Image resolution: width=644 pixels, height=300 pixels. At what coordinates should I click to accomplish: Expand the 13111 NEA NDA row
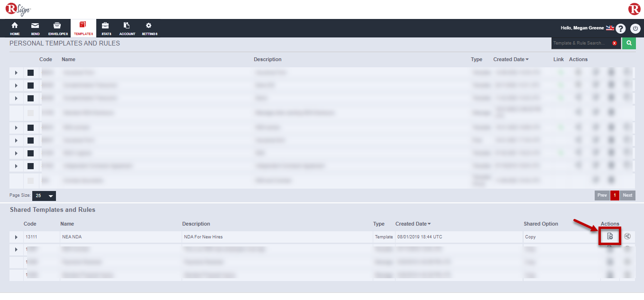tap(16, 237)
